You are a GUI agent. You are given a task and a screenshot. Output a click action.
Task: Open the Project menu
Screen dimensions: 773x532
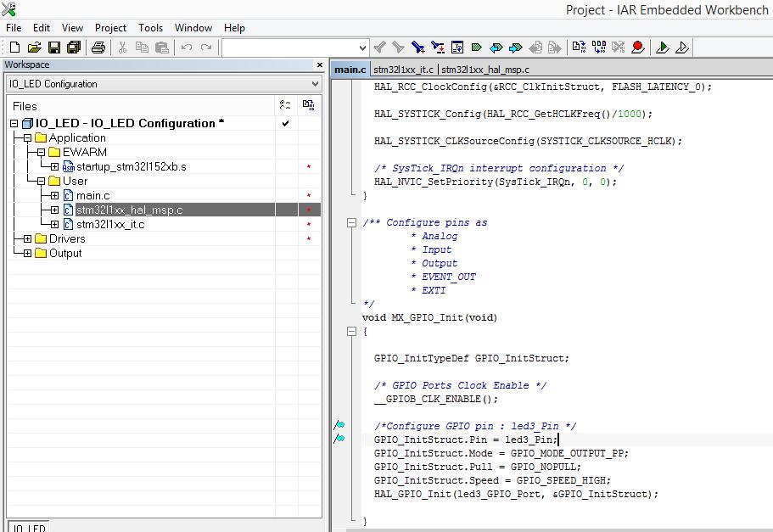110,28
